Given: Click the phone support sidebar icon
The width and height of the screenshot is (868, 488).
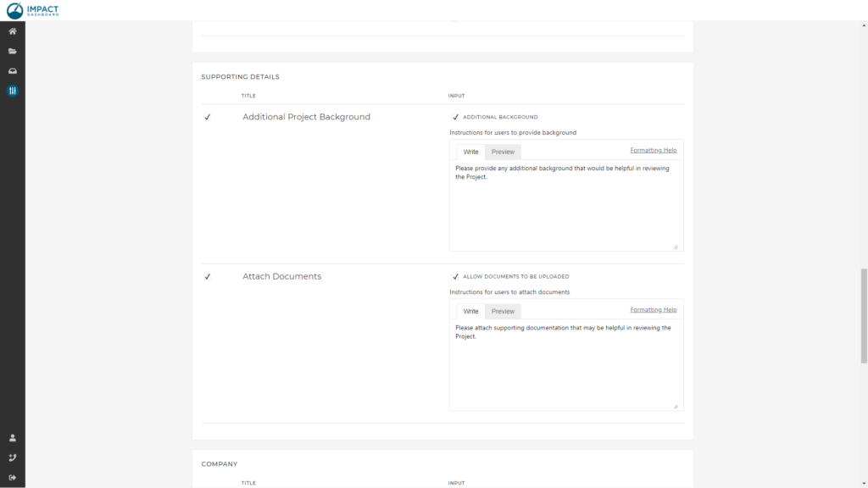Looking at the screenshot, I should (x=13, y=457).
